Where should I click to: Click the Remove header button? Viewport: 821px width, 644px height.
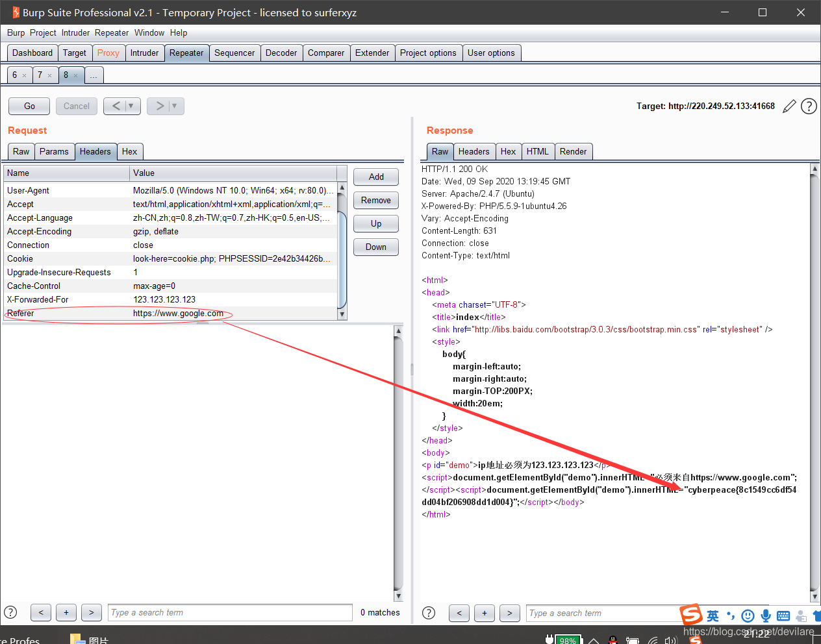(x=376, y=200)
